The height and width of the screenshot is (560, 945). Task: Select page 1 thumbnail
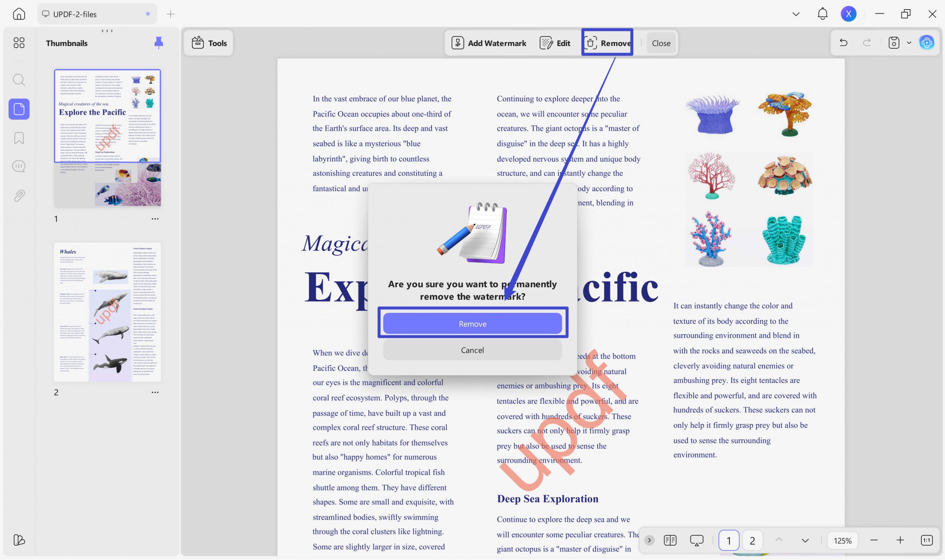tap(107, 138)
